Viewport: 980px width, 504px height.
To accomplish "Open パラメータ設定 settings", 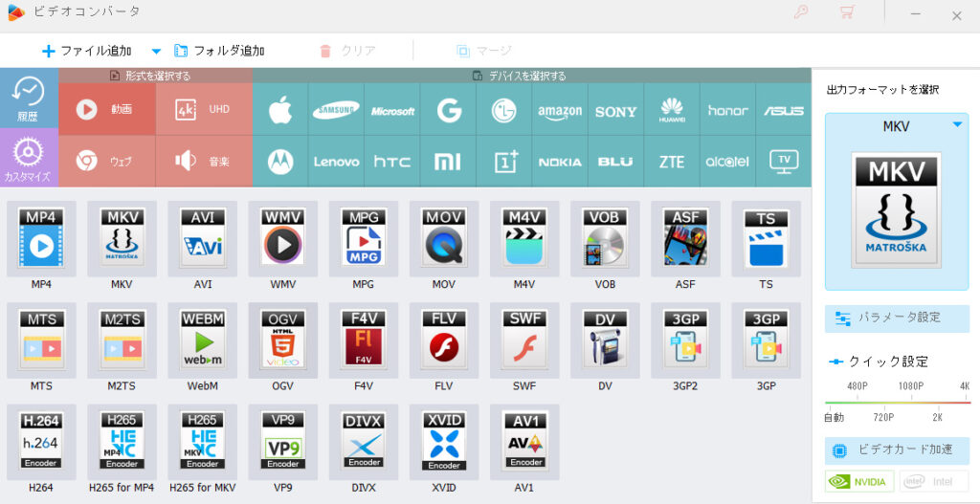I will pyautogui.click(x=897, y=318).
